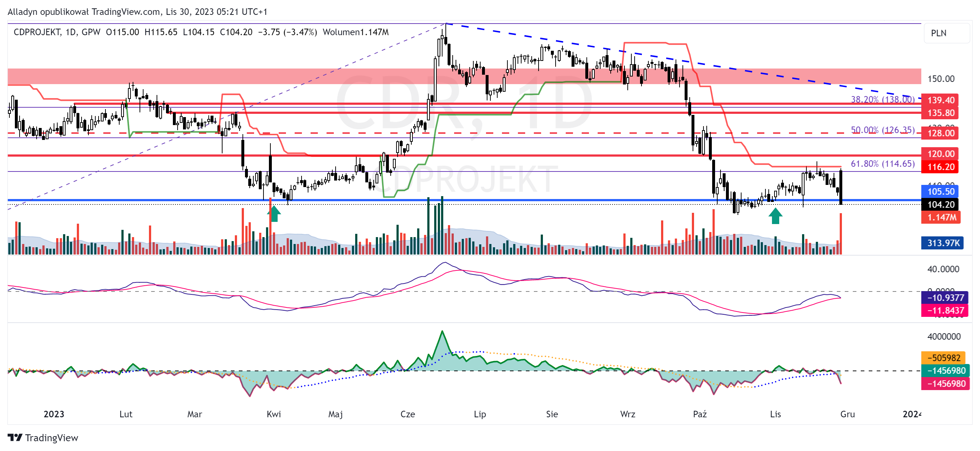Click the Gru month axis label
This screenshot has width=980, height=451.
(x=848, y=414)
